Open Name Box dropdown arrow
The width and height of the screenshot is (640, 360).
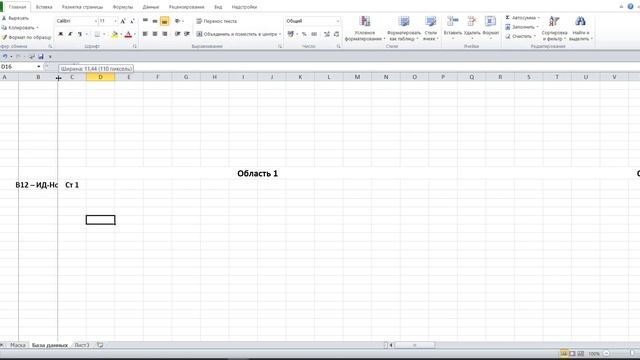pos(39,67)
